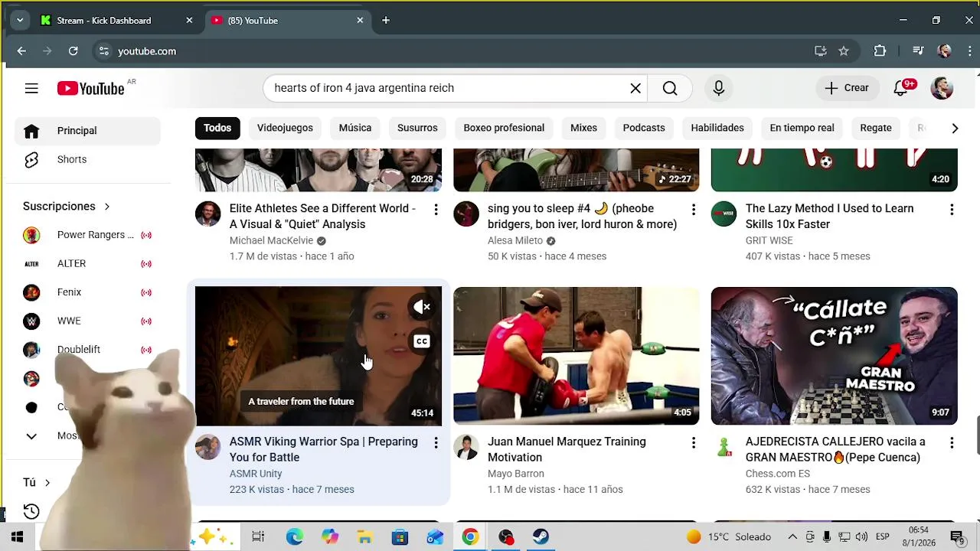Image resolution: width=980 pixels, height=551 pixels.
Task: Open options menu for ASMR Viking Warrior Spa
Action: [436, 443]
